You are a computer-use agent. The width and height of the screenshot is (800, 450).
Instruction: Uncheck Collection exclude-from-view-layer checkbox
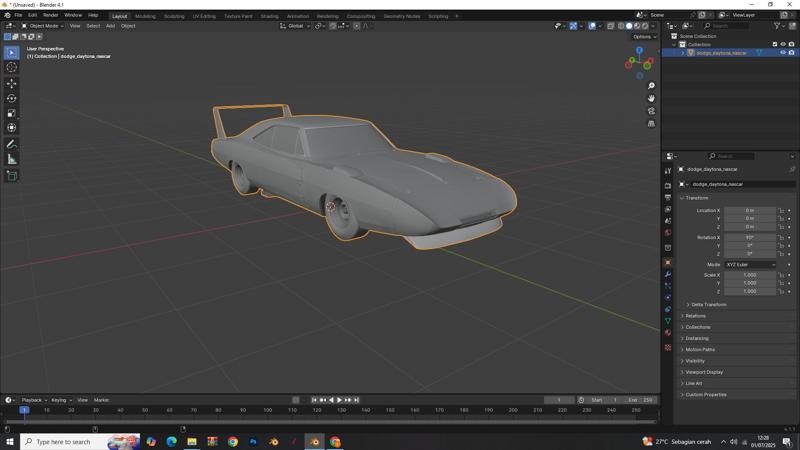pos(775,44)
